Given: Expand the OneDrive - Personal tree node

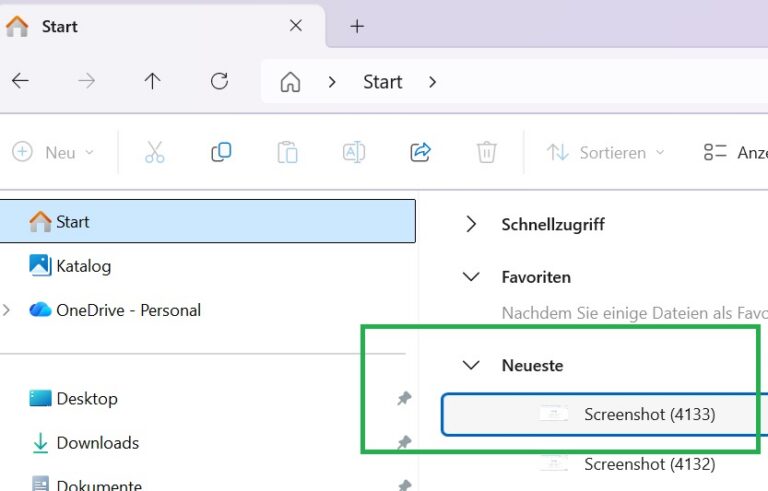Looking at the screenshot, I should coord(6,310).
